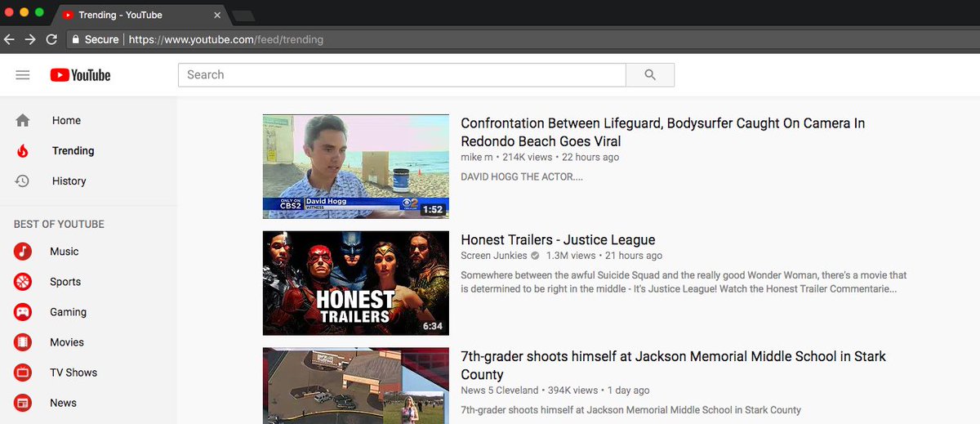Reload the page with refresh icon
This screenshot has width=980, height=424.
[51, 39]
